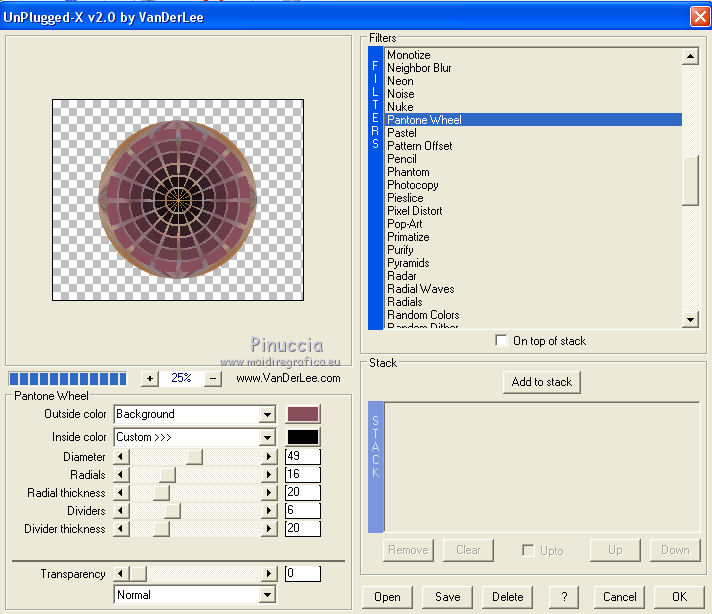Click the OK button
712x614 pixels.
pyautogui.click(x=679, y=597)
